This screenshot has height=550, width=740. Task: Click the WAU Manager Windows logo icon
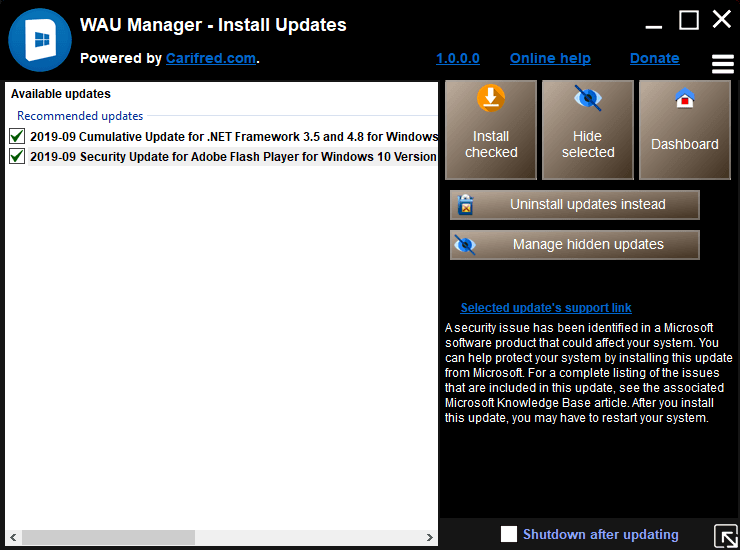(39, 39)
